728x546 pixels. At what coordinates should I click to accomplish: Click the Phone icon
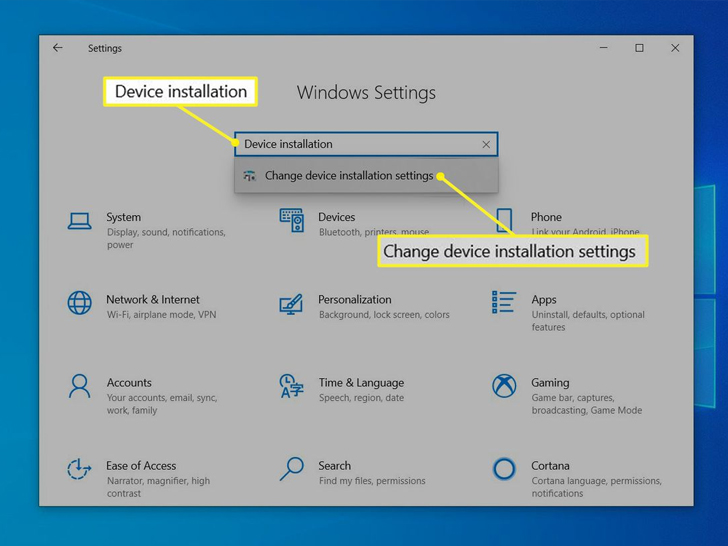point(504,220)
